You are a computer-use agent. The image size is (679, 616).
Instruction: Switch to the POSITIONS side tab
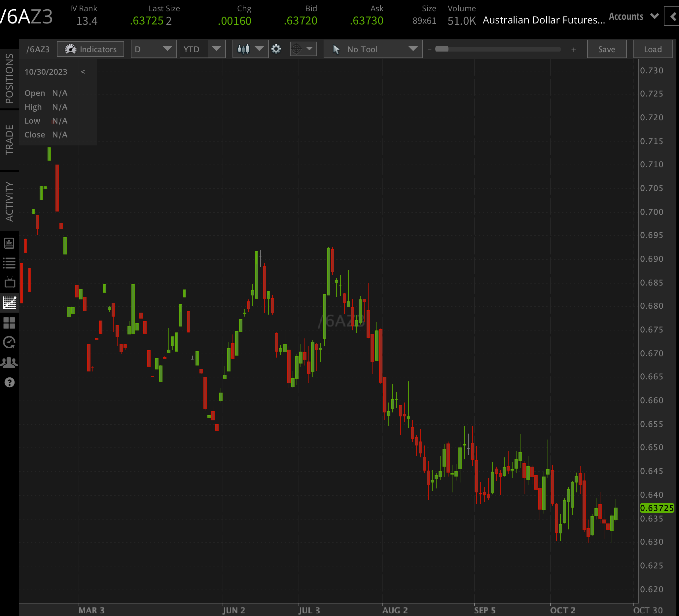pos(9,78)
